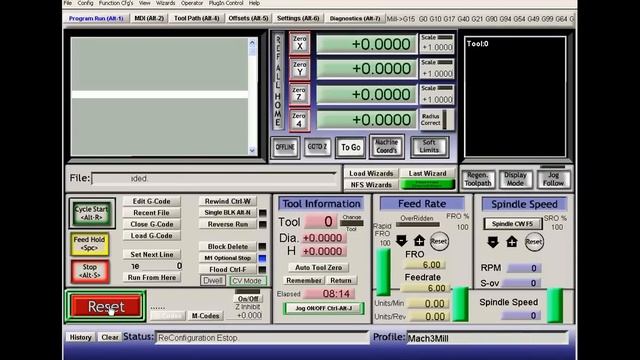640x360 pixels.
Task: Select the Program Run (Alt-1) tab
Action: 96,18
